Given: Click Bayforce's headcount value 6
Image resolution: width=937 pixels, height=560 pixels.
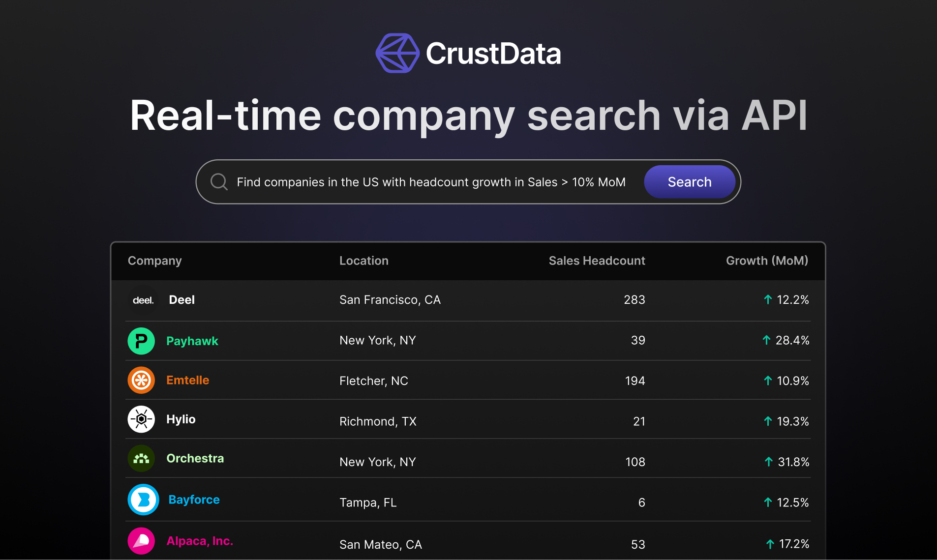Looking at the screenshot, I should click(642, 502).
